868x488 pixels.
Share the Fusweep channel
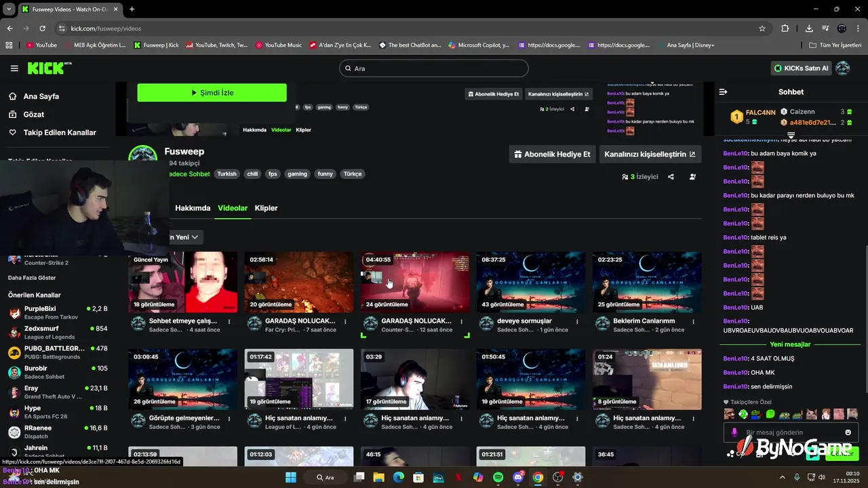pos(671,176)
